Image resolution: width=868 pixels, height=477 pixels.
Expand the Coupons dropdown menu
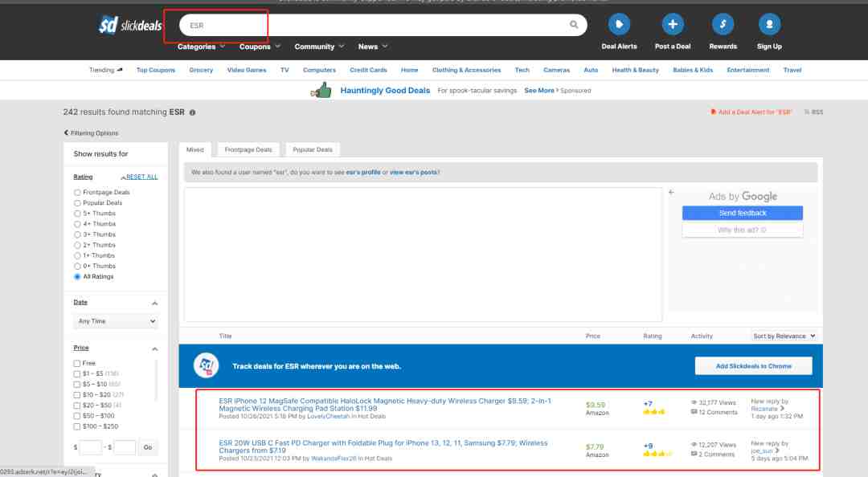[260, 47]
